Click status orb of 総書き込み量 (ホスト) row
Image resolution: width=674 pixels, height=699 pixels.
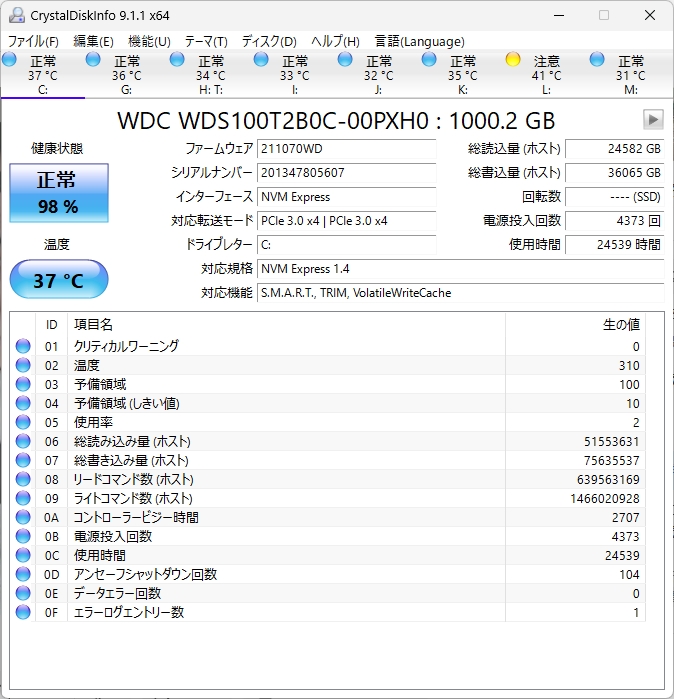[23, 460]
